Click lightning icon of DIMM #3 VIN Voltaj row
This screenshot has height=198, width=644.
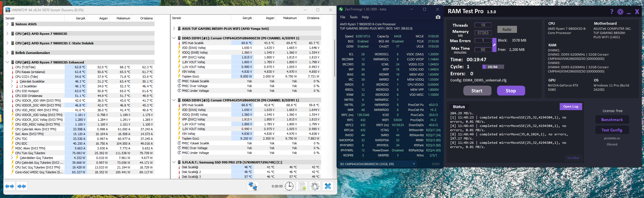(179, 134)
